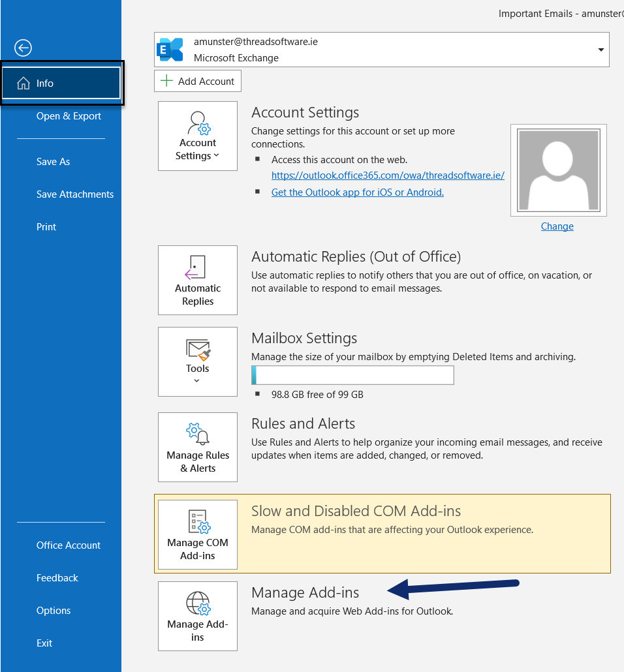Click the Manage Add-ins globe icon
Viewport: 624px width, 672px height.
coord(198,603)
